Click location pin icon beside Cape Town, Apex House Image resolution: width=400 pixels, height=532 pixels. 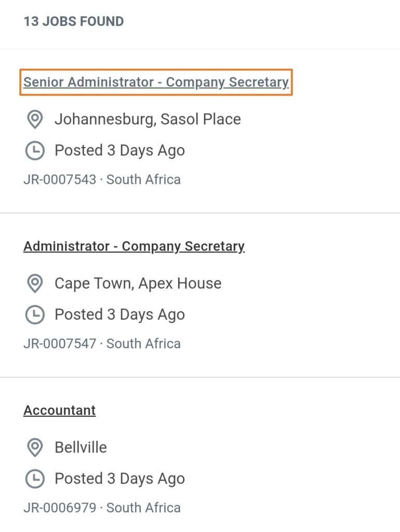pos(34,284)
